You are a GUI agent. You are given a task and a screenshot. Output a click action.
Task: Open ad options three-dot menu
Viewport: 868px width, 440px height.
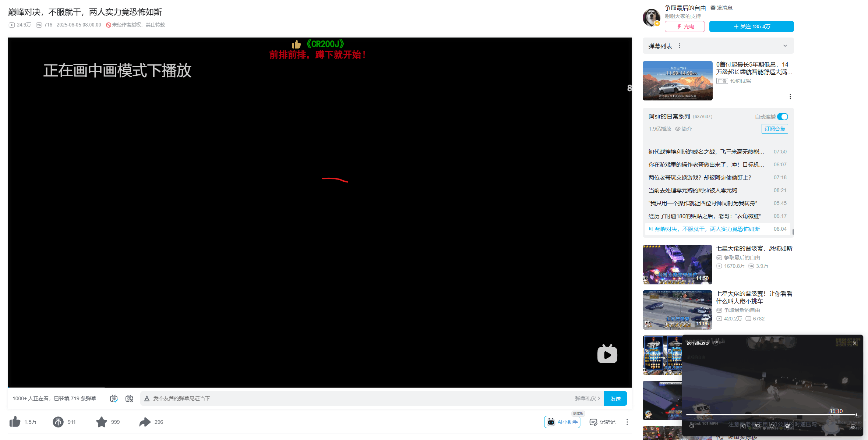pyautogui.click(x=790, y=97)
